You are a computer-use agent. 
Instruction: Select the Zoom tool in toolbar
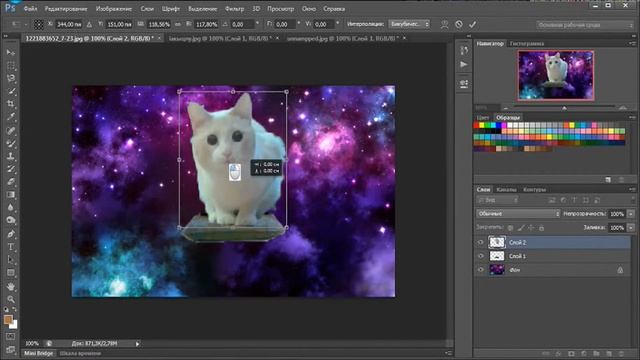11,299
